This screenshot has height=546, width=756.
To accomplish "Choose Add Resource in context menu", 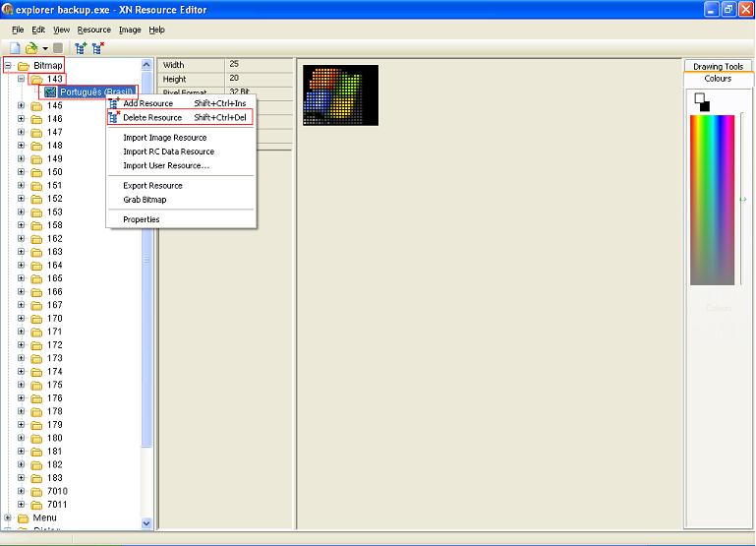I will click(x=181, y=103).
